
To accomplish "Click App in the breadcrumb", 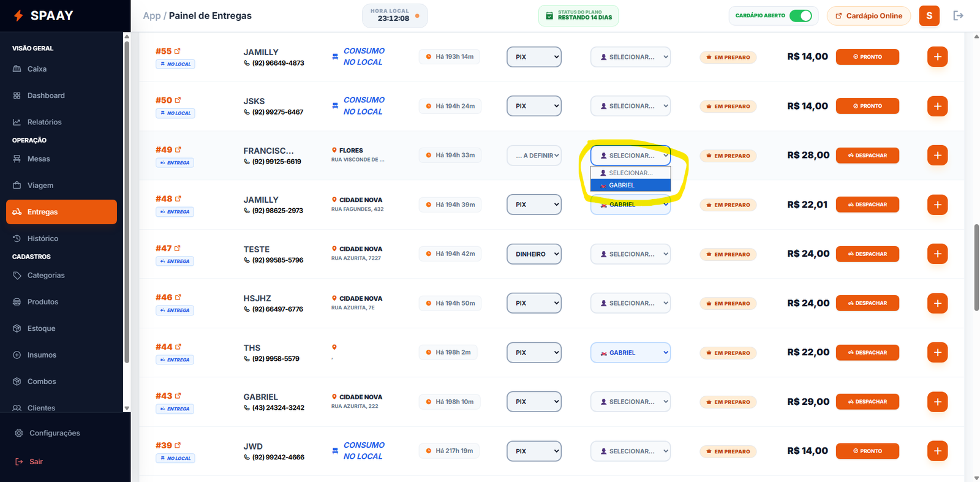I will (x=152, y=16).
